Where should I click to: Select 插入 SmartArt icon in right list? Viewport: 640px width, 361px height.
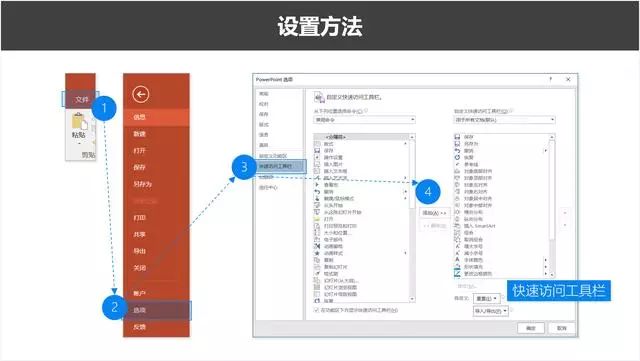(x=457, y=226)
